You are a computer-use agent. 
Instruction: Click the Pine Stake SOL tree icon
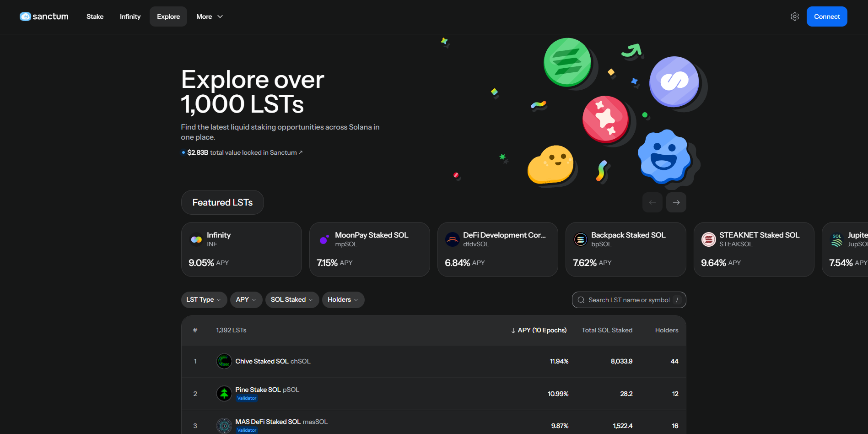click(x=224, y=393)
